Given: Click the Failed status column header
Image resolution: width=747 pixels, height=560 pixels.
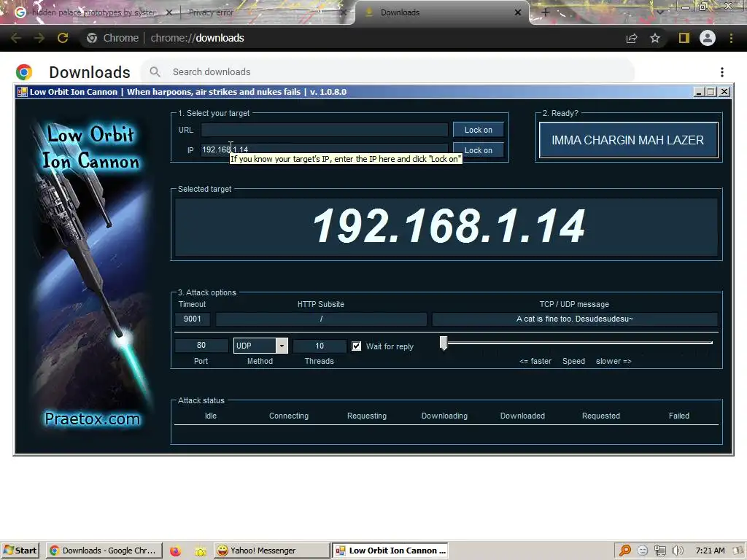Looking at the screenshot, I should coord(679,416).
